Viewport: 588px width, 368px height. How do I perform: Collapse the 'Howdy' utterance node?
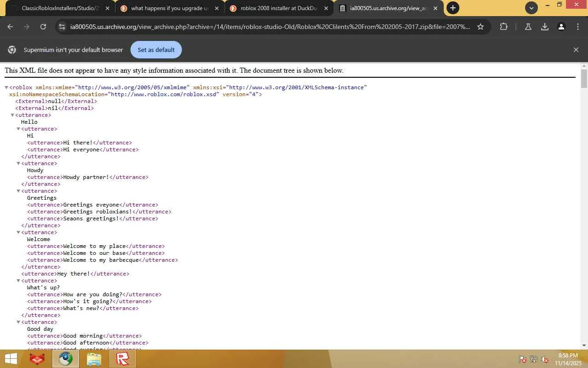coord(18,163)
